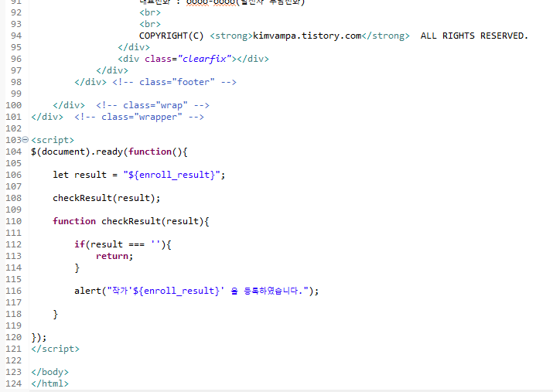Click COPYRIGHT(C) text on line 94

point(172,36)
